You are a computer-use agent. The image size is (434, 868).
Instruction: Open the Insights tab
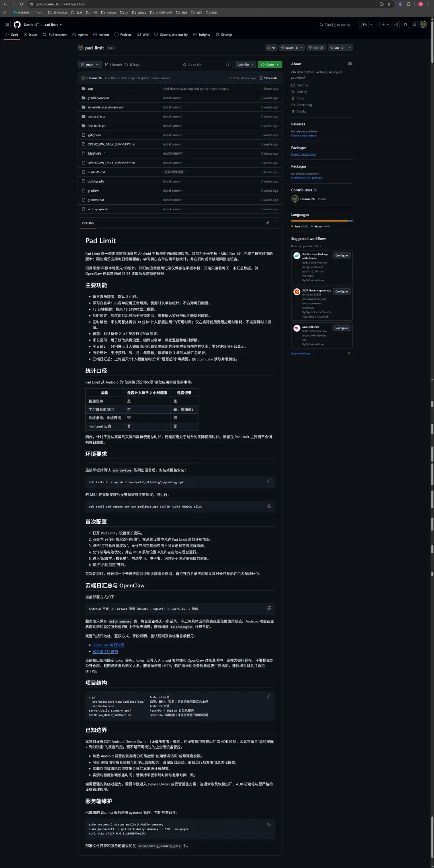(x=202, y=35)
